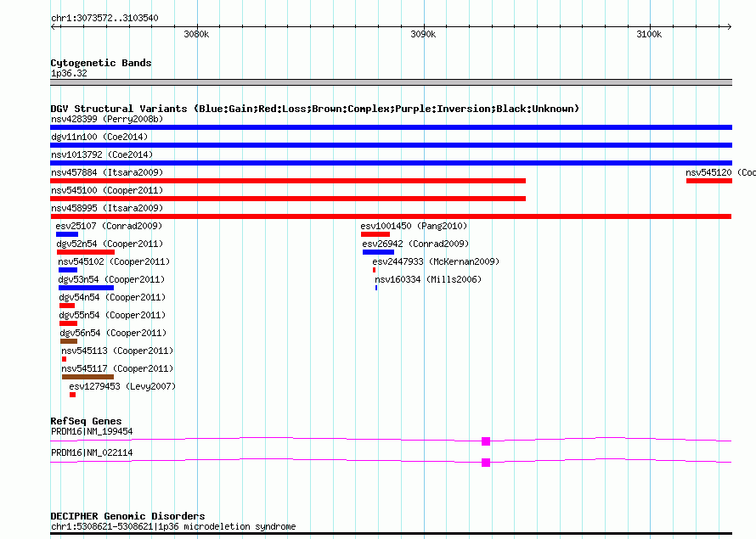756x539 pixels.
Task: Click the esv25107 blue gain bar
Action: (x=67, y=234)
